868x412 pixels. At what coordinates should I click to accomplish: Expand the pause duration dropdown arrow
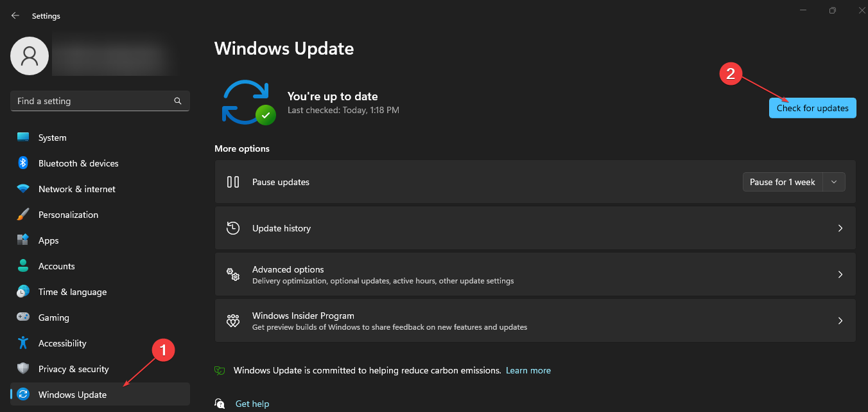click(x=833, y=182)
